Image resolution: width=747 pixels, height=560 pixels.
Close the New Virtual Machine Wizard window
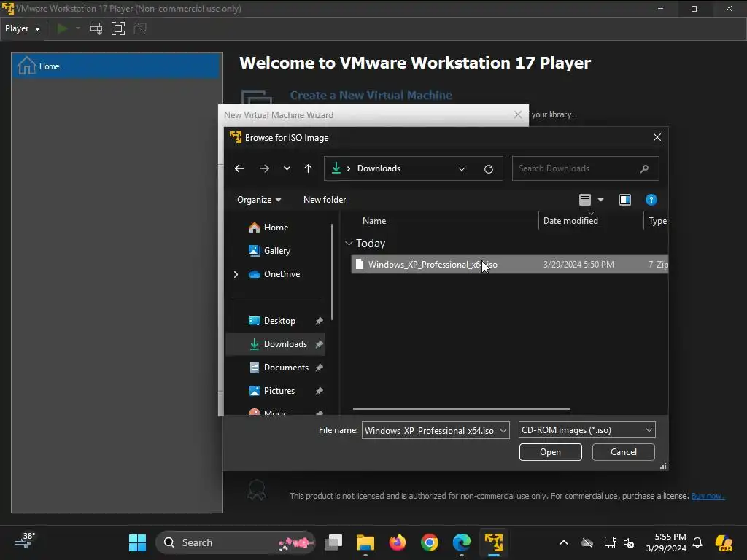coord(518,114)
